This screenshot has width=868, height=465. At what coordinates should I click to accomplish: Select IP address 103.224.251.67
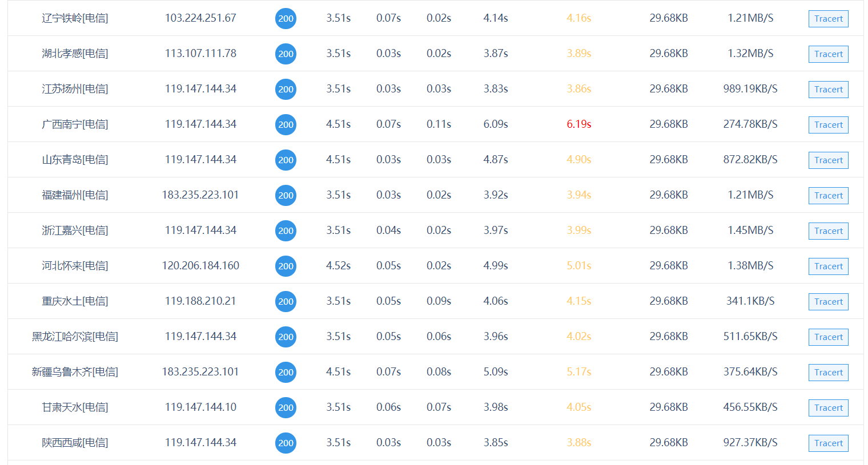pyautogui.click(x=200, y=18)
